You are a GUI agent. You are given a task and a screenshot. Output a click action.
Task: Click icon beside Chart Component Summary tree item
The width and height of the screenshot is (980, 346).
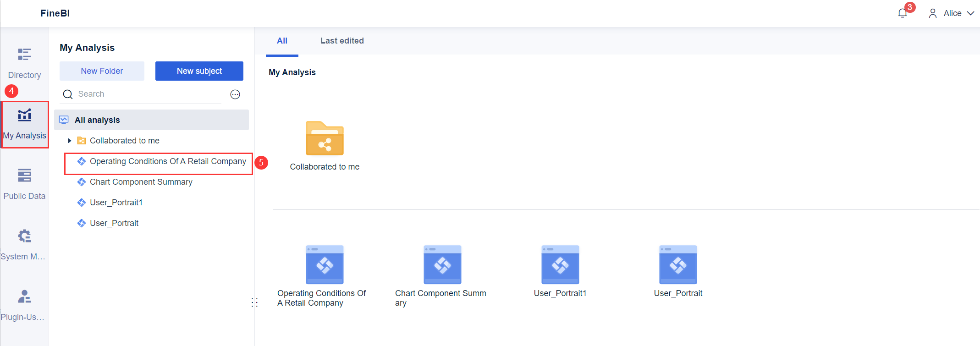click(x=82, y=182)
